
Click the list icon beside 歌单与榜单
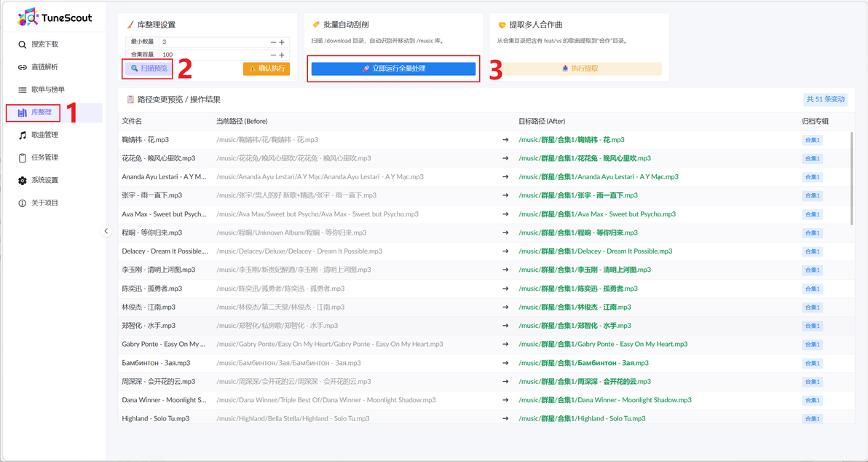(x=22, y=90)
